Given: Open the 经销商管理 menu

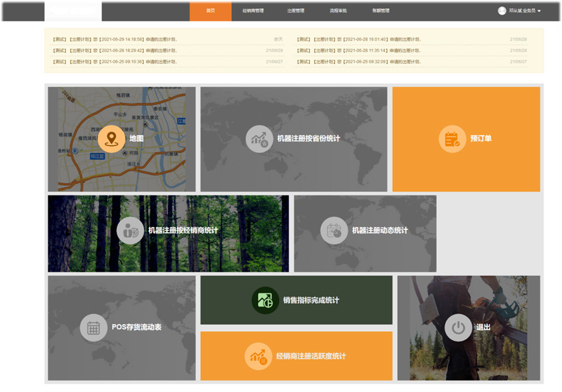Looking at the screenshot, I should pos(253,11).
